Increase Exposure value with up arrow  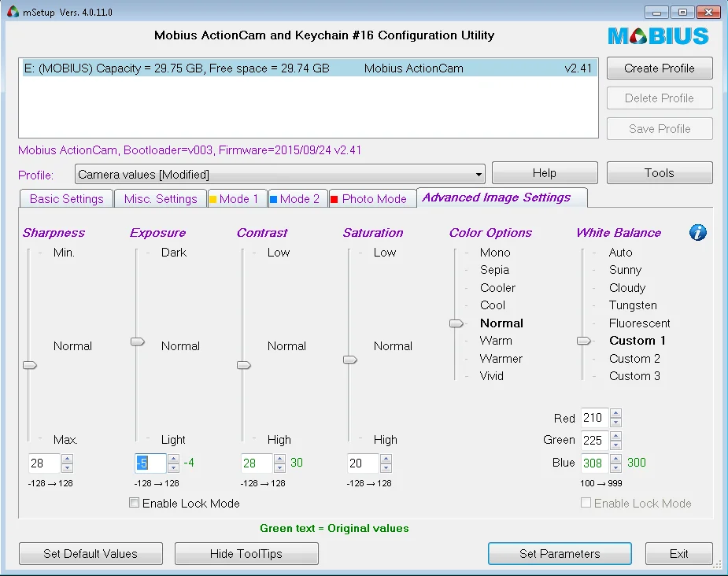click(x=173, y=458)
